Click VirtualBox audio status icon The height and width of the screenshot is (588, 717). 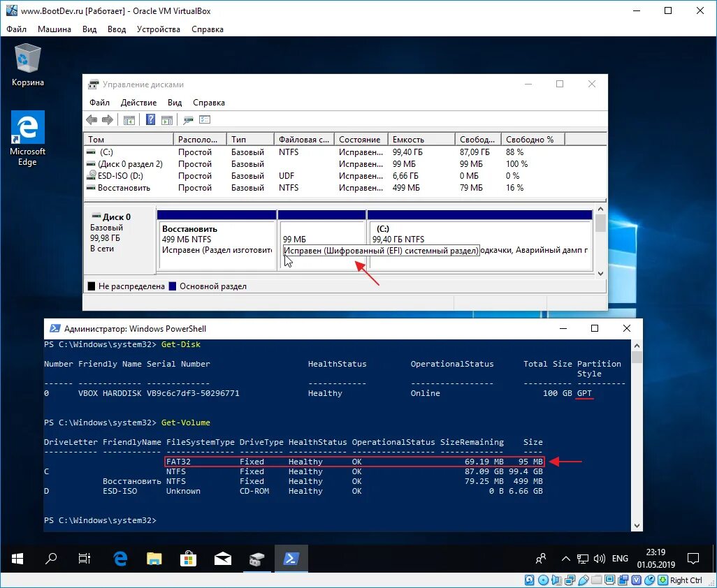pyautogui.click(x=556, y=580)
